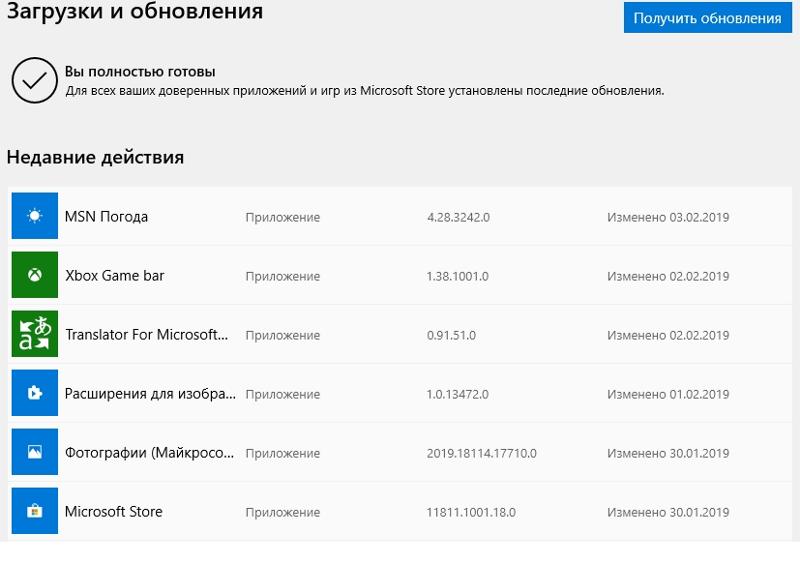This screenshot has width=800, height=580.
Task: Open the Xbox Game bar icon
Action: (x=35, y=275)
